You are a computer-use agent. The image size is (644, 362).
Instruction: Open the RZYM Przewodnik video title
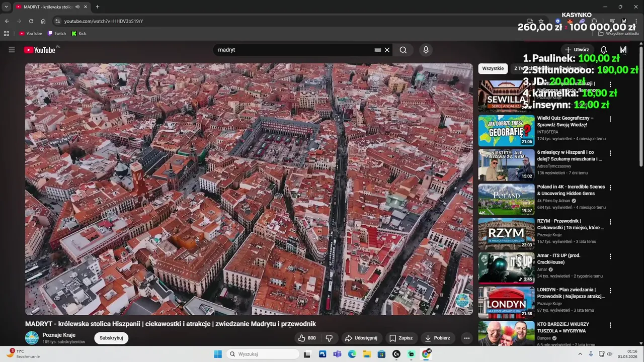pyautogui.click(x=571, y=224)
